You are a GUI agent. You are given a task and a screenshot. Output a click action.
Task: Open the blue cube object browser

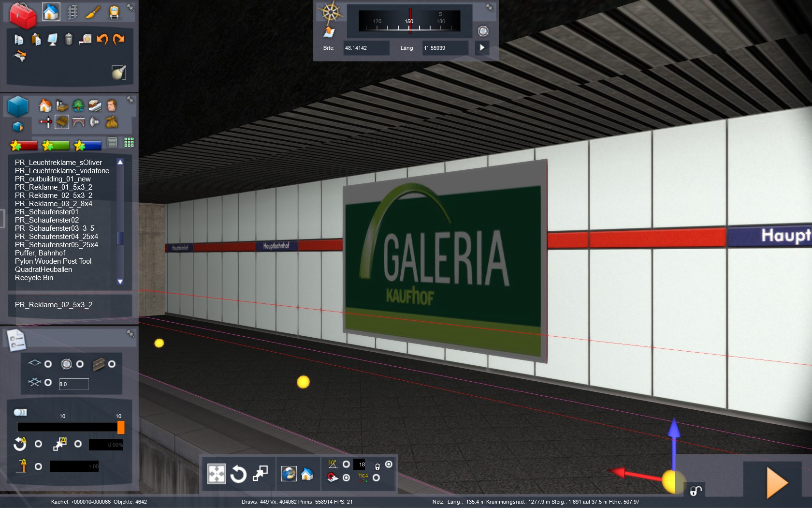(18, 106)
